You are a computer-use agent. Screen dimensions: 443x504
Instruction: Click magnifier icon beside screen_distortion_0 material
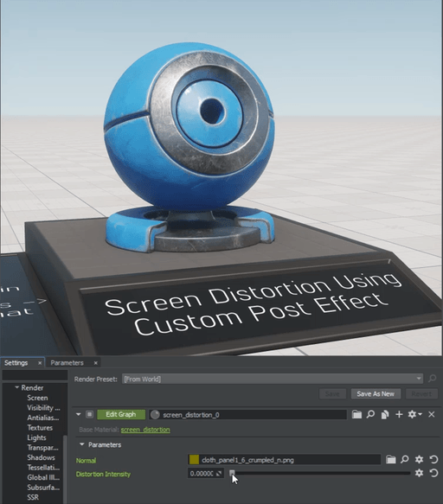(370, 414)
